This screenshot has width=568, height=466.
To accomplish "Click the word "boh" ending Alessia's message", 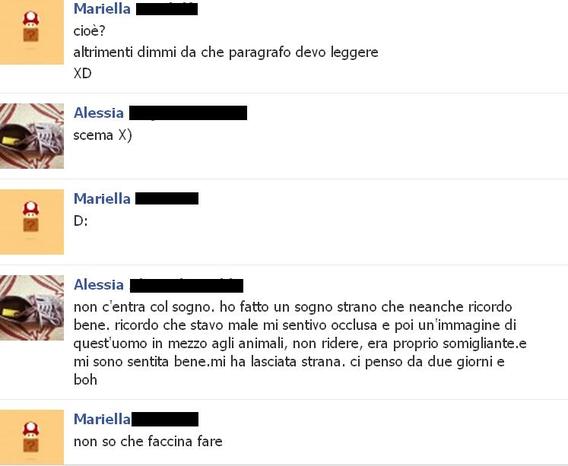I will click(x=85, y=380).
